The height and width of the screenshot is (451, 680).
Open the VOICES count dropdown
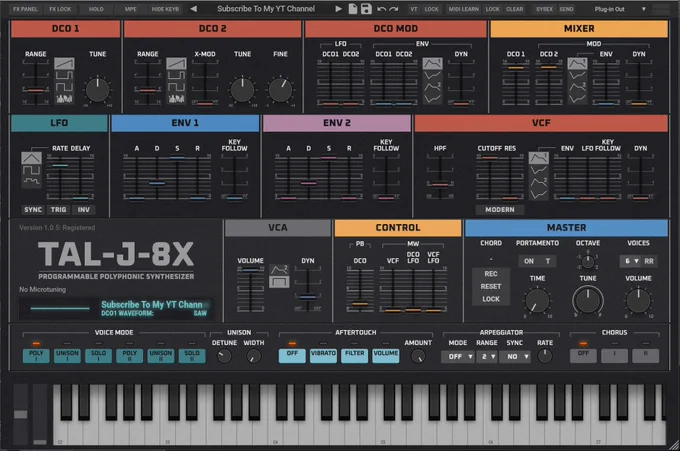pyautogui.click(x=631, y=261)
